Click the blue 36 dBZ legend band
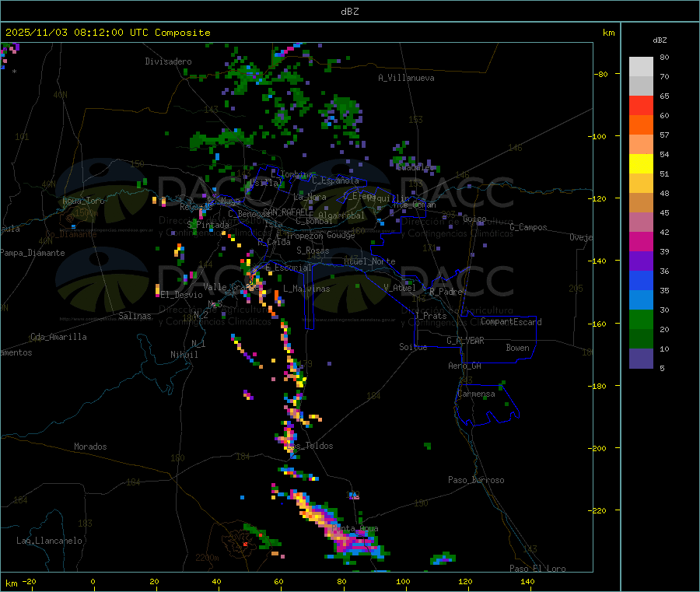Screen dimensions: 700x592 coord(641,280)
